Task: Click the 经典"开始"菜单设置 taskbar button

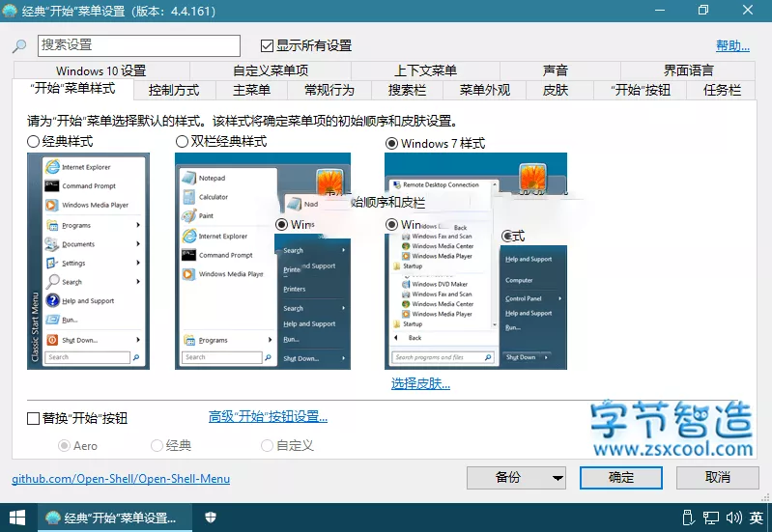Action: pos(115,518)
